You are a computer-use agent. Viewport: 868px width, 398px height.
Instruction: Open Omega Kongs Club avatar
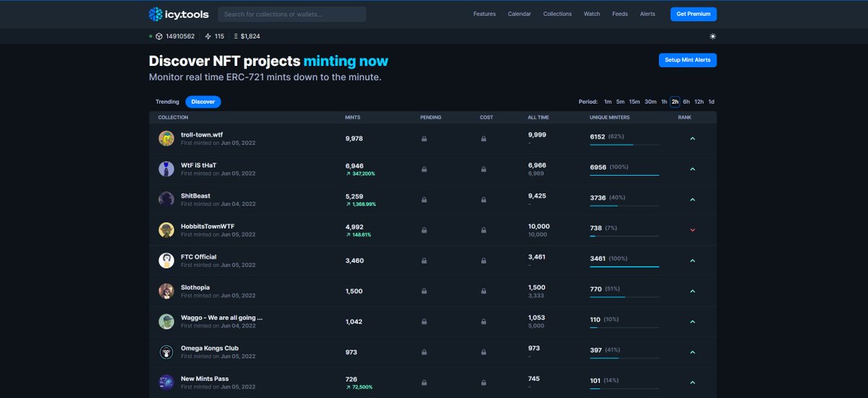(166, 352)
